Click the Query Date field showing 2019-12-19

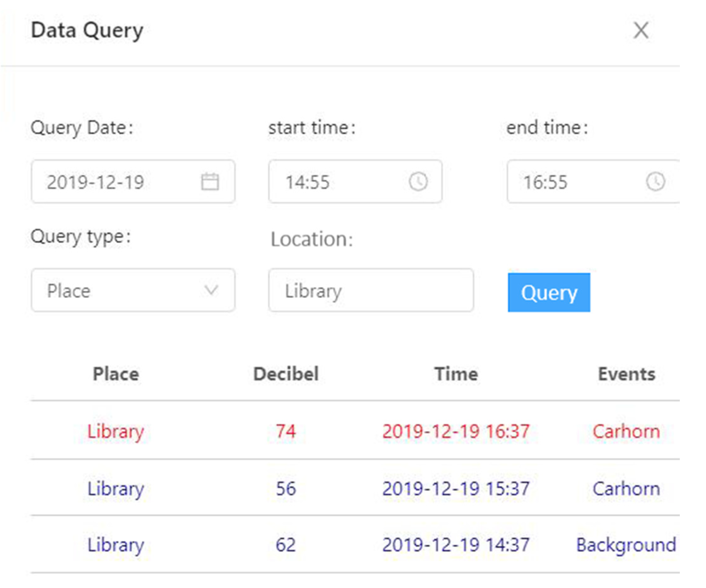click(x=111, y=182)
